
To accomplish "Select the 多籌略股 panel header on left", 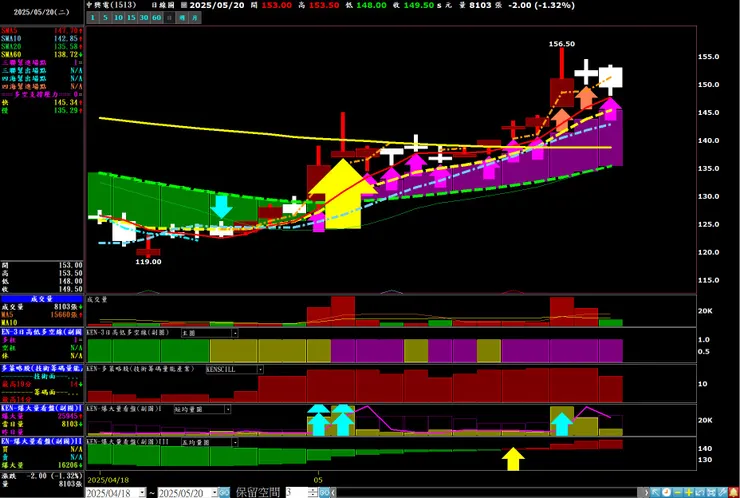I will pos(42,368).
